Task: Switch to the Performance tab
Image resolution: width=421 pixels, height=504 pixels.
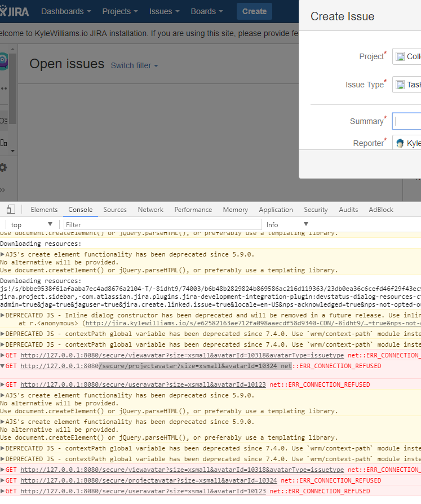Action: point(193,210)
